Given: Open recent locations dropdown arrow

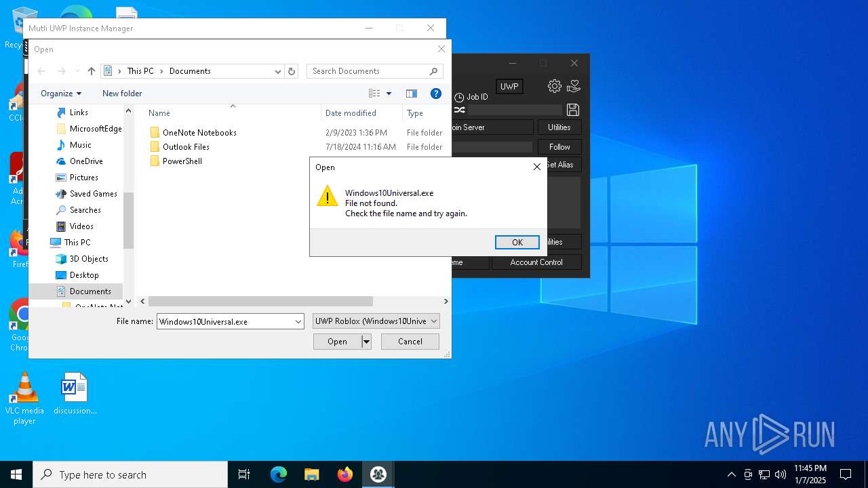Looking at the screenshot, I should click(x=76, y=71).
